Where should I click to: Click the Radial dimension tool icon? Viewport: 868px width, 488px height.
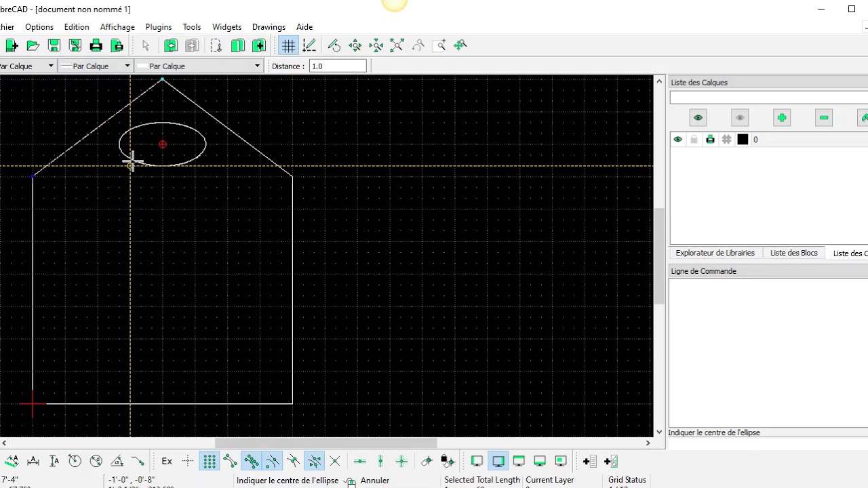[75, 462]
